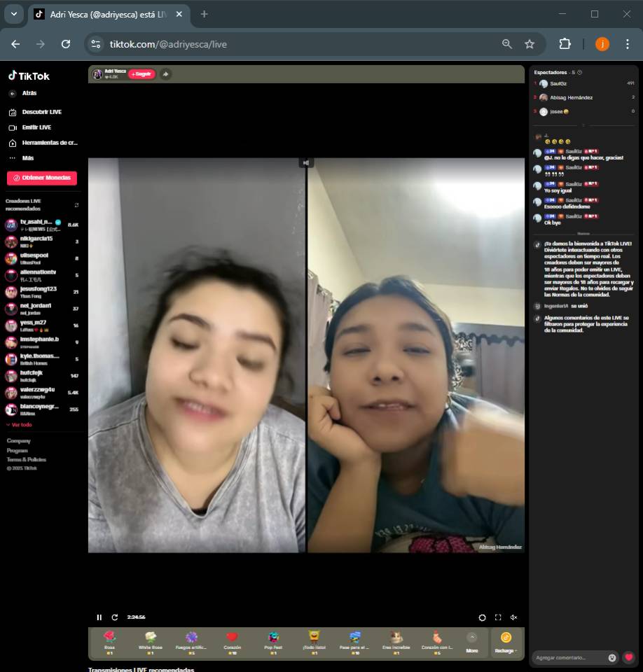Open Emitir LIVE in sidebar
The image size is (643, 672).
pos(36,127)
